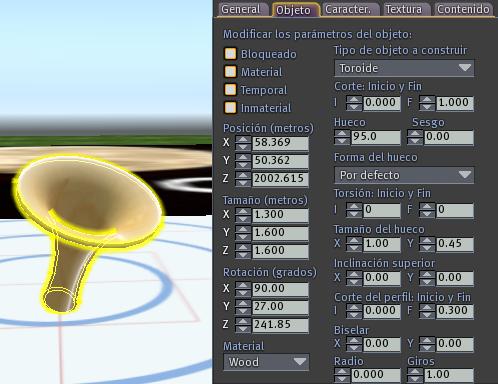The width and height of the screenshot is (498, 384).
Task: Click Corte del perfil Inicio field 0.000
Action: point(382,311)
